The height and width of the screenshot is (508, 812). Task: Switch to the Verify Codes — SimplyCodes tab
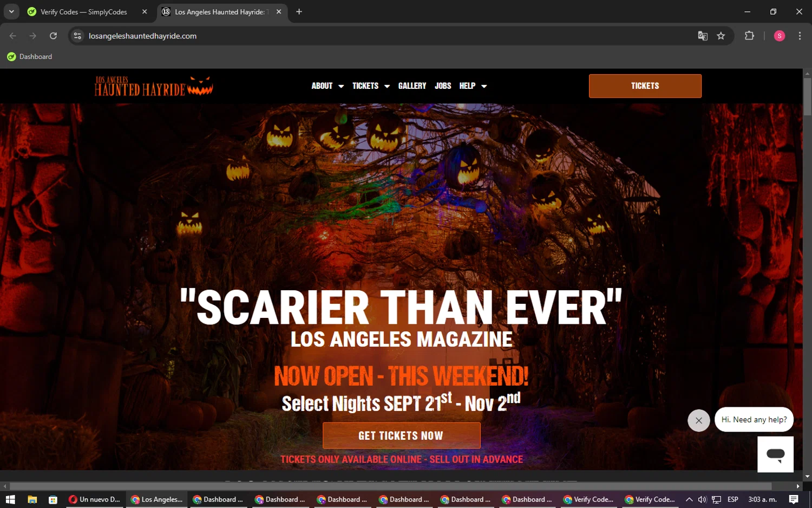pyautogui.click(x=84, y=12)
